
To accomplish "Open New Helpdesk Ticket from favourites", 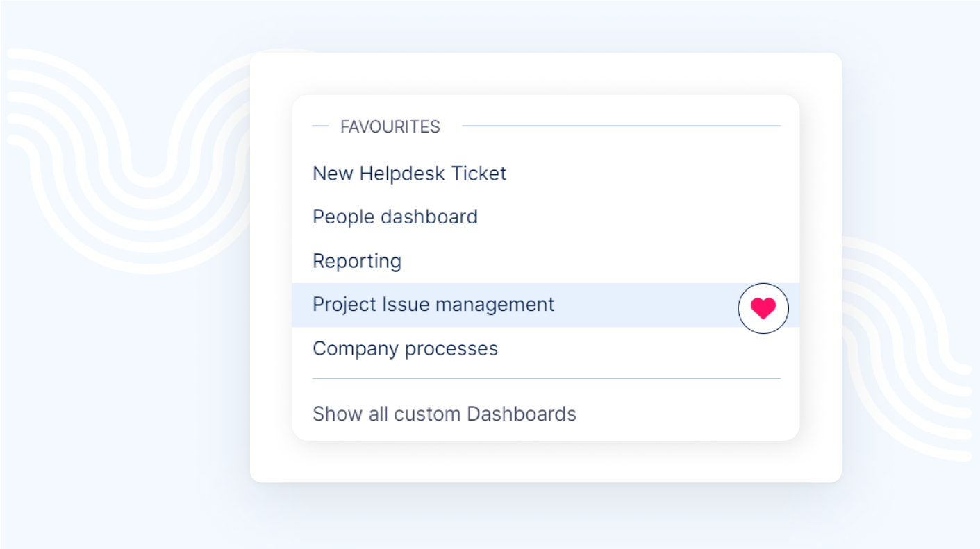I will [409, 174].
